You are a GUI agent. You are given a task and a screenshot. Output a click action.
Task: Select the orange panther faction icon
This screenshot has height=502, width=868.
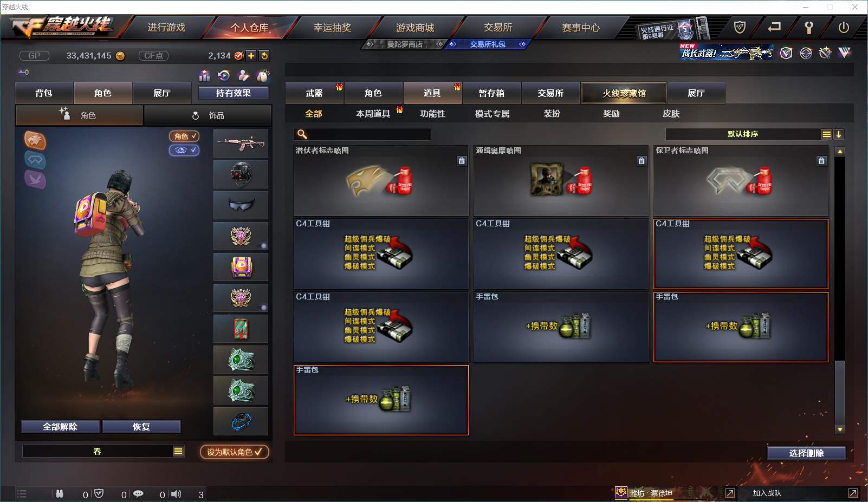point(35,141)
